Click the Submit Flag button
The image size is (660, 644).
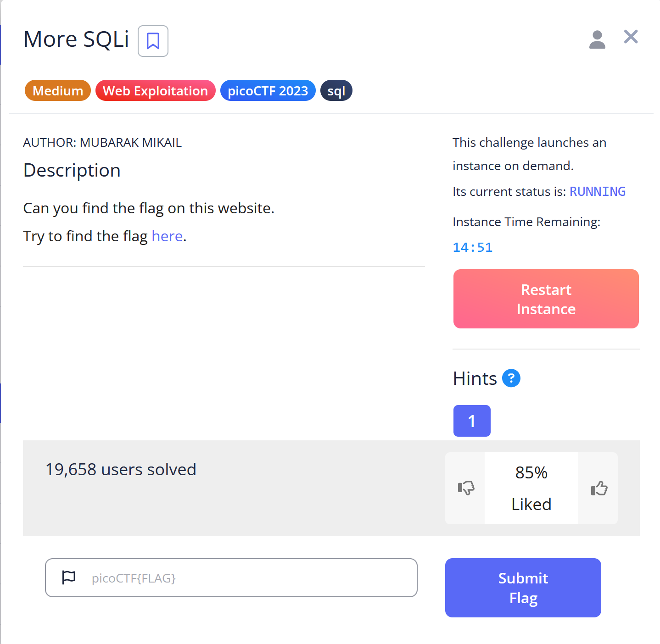[x=523, y=588]
